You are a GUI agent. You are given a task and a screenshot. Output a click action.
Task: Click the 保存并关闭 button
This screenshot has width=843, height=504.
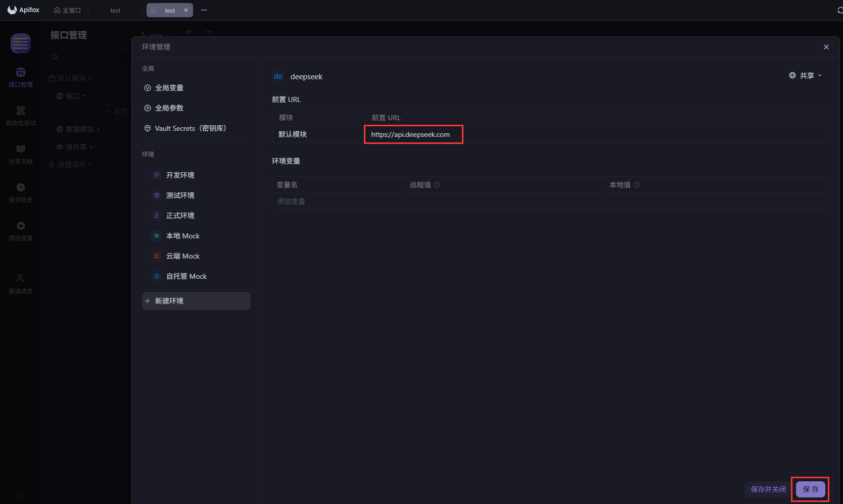click(x=768, y=489)
